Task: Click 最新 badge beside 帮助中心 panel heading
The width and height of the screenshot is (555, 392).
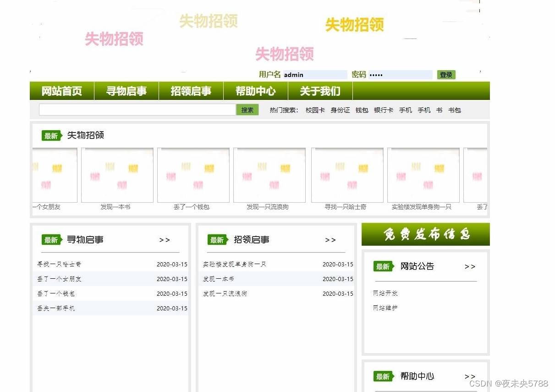Action: tap(384, 376)
